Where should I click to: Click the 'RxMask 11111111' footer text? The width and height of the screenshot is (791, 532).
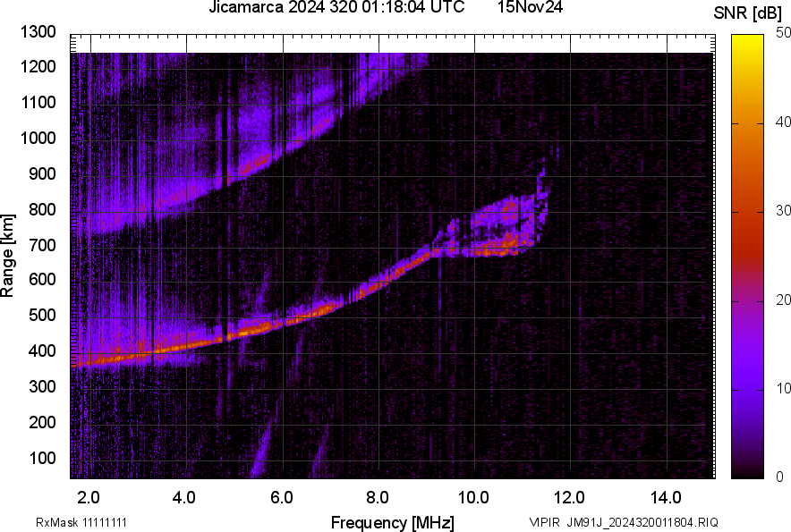[x=81, y=522]
